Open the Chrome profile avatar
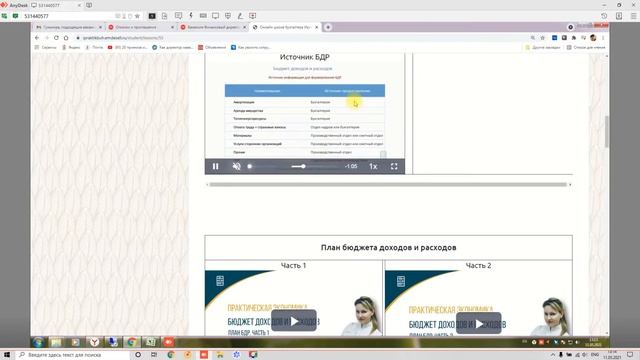Image resolution: width=640 pixels, height=360 pixels. click(x=593, y=38)
